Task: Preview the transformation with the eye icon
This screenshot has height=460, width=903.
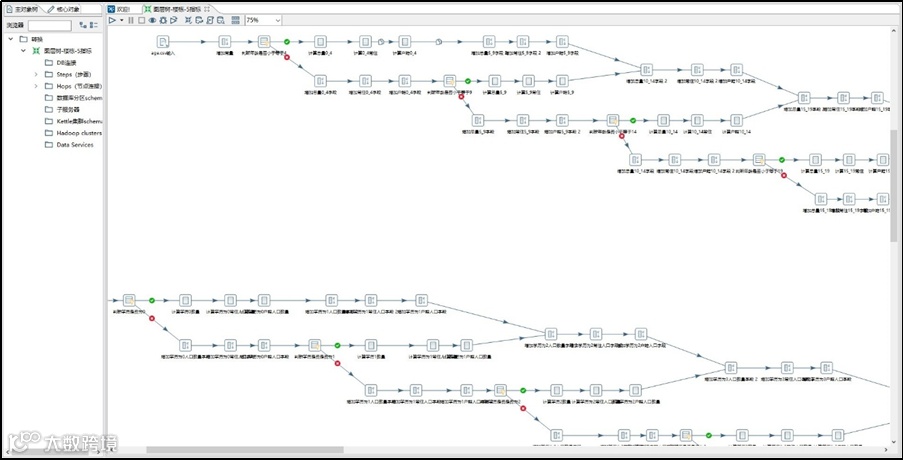Action: click(153, 20)
